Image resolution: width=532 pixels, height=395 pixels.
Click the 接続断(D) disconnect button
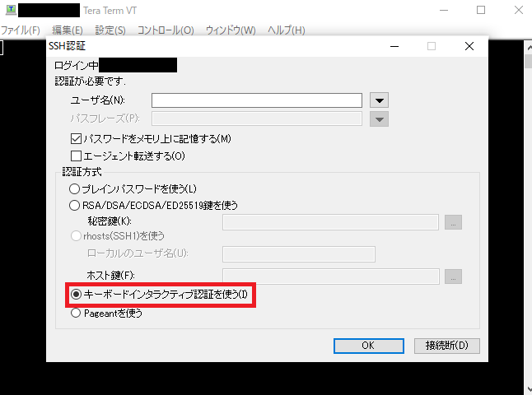pos(447,346)
